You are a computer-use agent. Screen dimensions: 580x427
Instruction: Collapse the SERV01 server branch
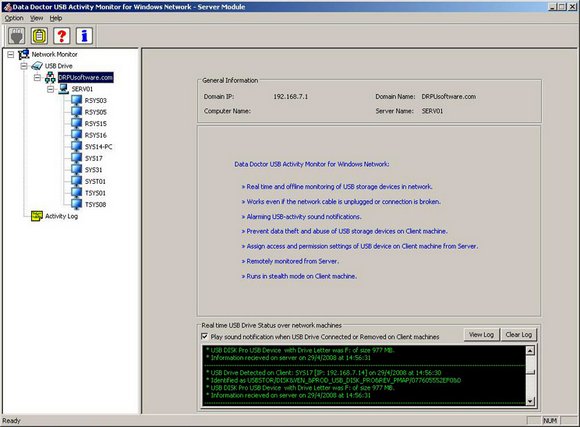[x=51, y=89]
